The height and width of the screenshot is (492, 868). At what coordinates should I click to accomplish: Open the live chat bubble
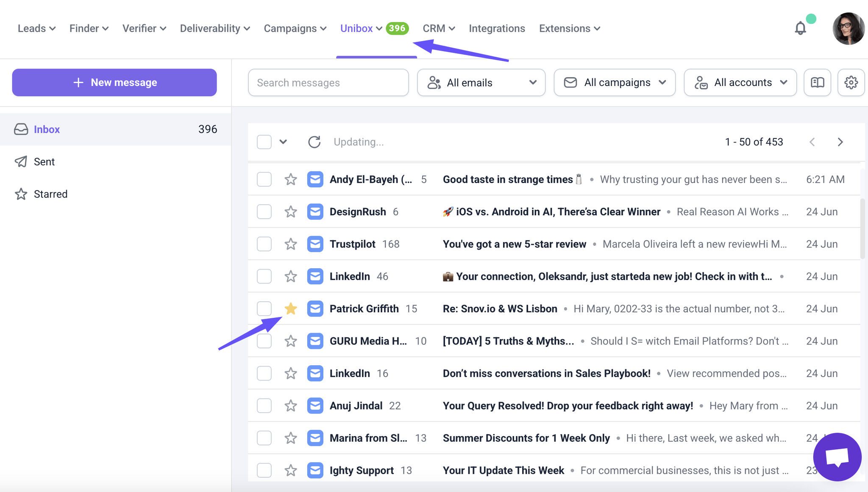[x=837, y=457]
